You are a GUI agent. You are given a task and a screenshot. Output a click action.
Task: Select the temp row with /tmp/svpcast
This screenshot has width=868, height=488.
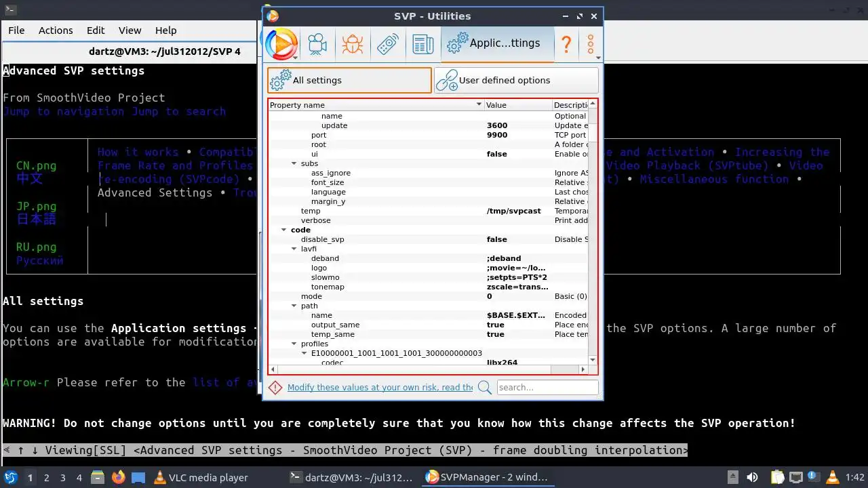click(x=428, y=211)
